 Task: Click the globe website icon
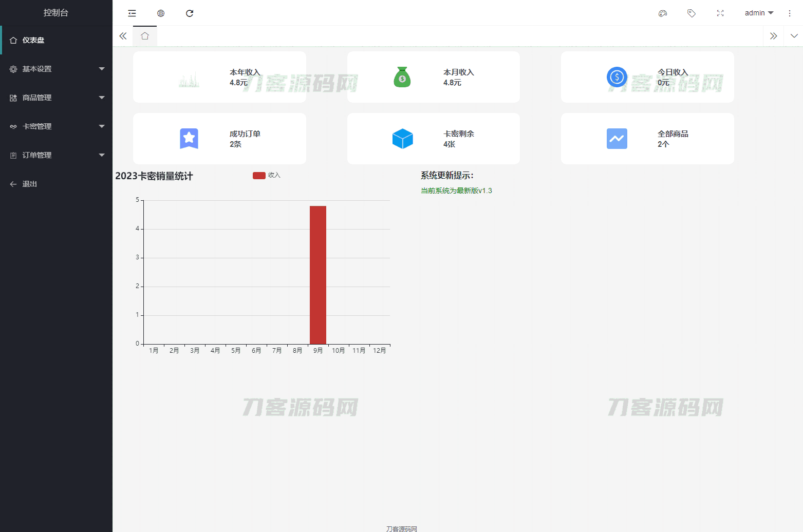tap(161, 13)
